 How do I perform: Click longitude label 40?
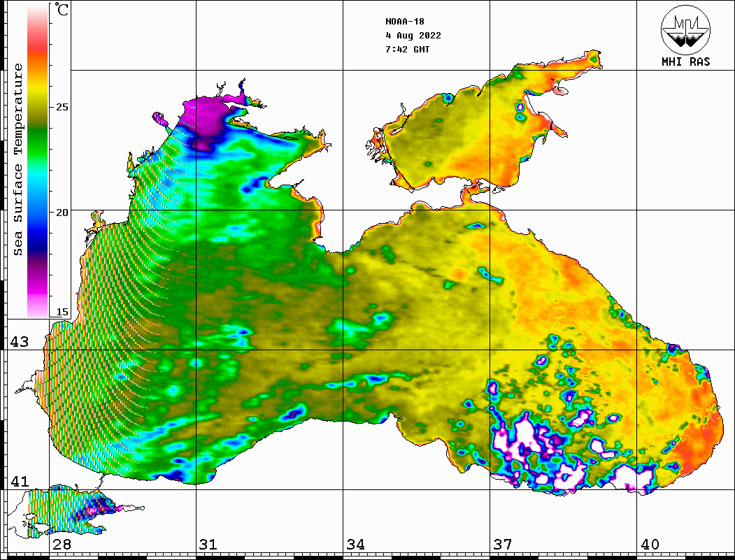[x=650, y=545]
